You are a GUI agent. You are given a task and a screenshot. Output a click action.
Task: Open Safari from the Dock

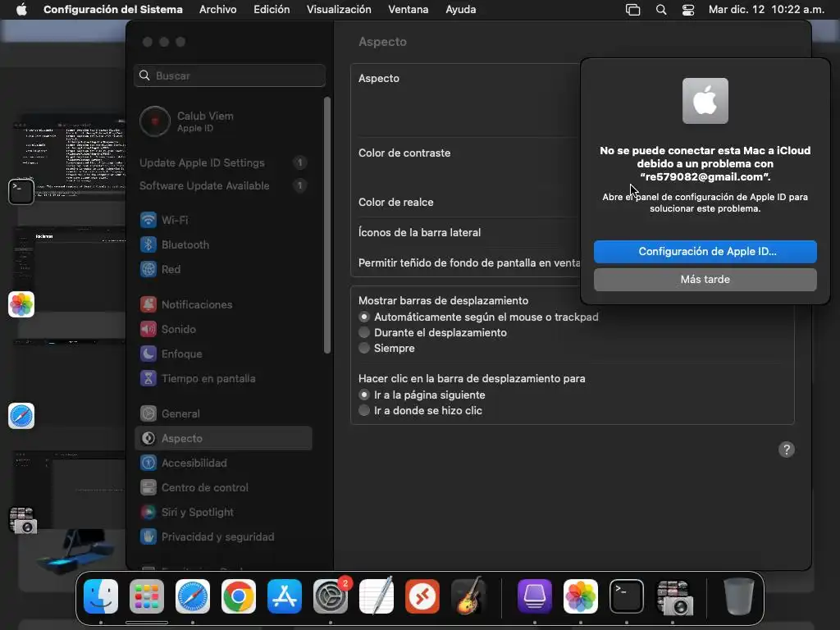click(x=193, y=596)
